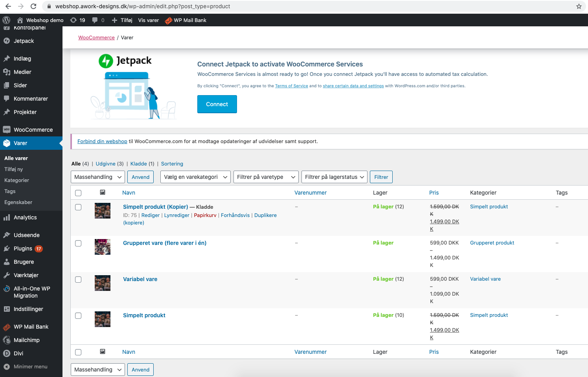Open the Grupperet produkt category link

point(492,243)
